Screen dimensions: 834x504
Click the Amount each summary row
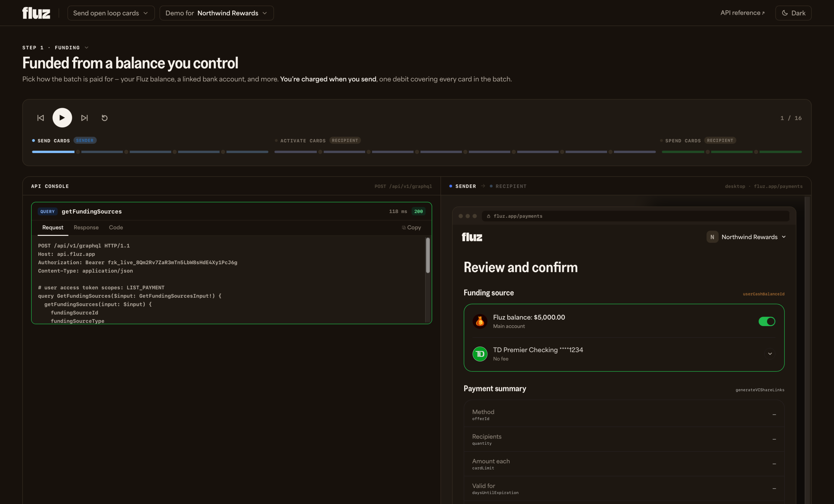(x=624, y=464)
